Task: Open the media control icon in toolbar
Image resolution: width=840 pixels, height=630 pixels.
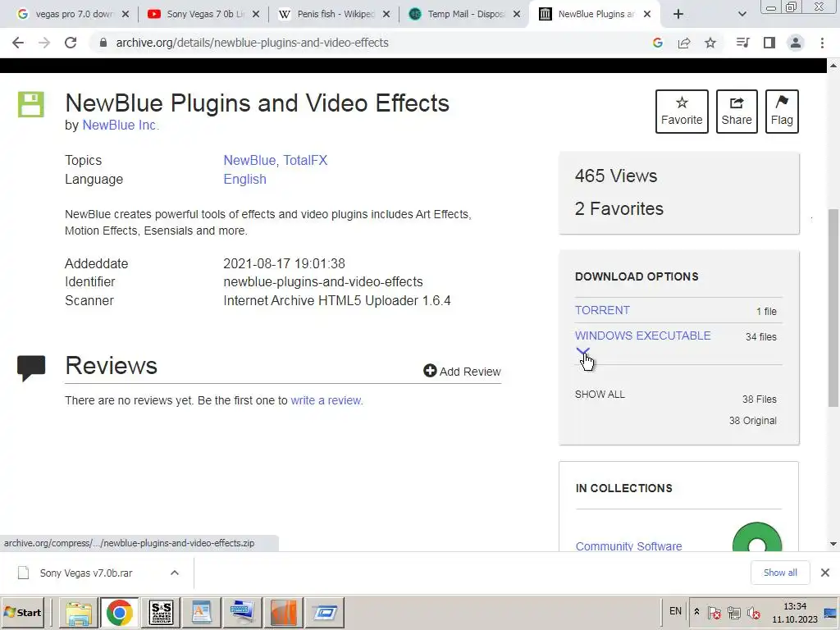Action: point(742,43)
